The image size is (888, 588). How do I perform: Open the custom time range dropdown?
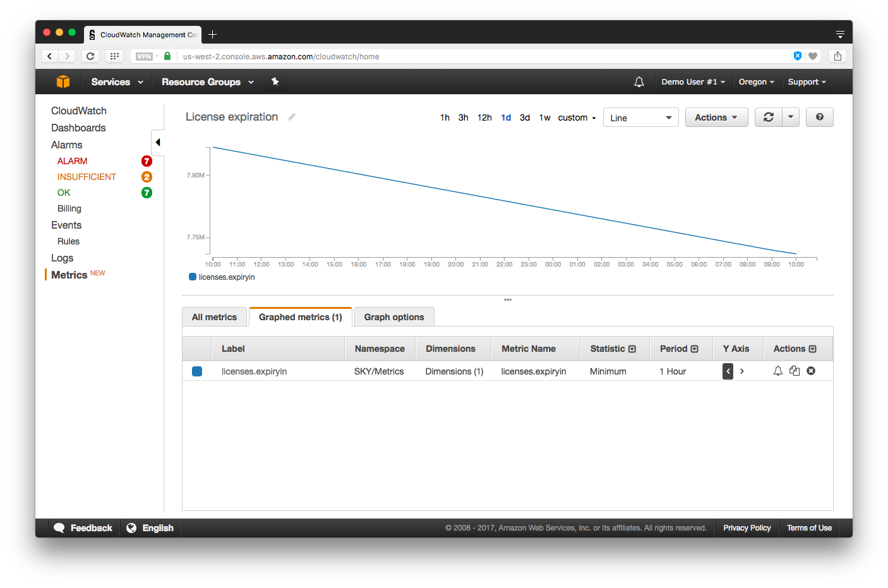(577, 117)
